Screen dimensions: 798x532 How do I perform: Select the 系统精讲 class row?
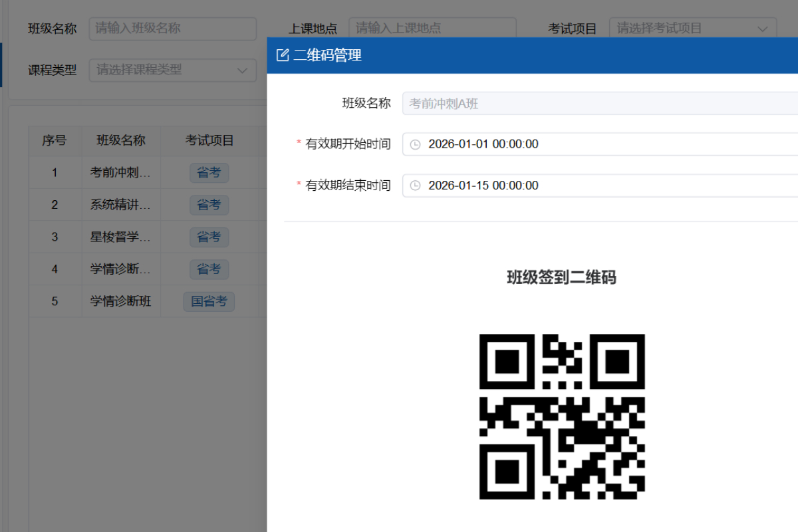(120, 205)
